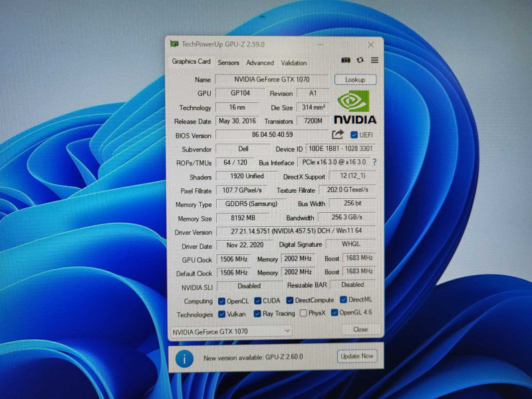Open the GPU-Z hamburger menu
532x399 pixels.
pos(374,60)
